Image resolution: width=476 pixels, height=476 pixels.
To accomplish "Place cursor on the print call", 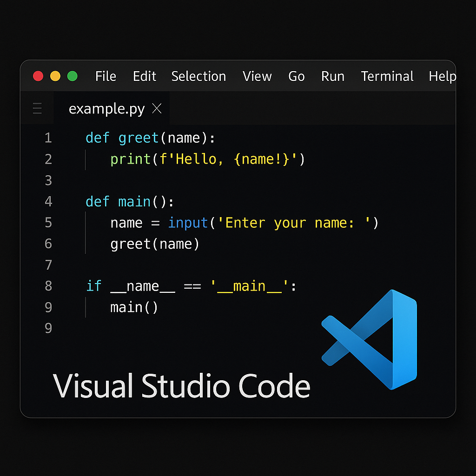I will [131, 159].
